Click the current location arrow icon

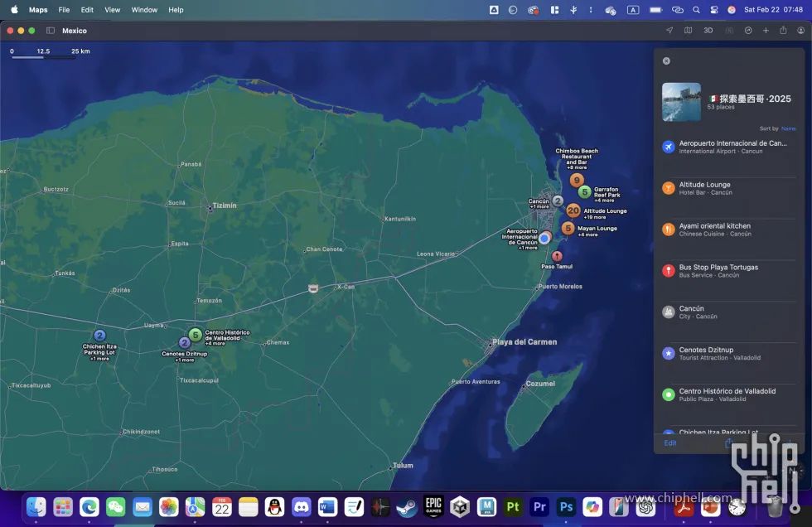[669, 31]
